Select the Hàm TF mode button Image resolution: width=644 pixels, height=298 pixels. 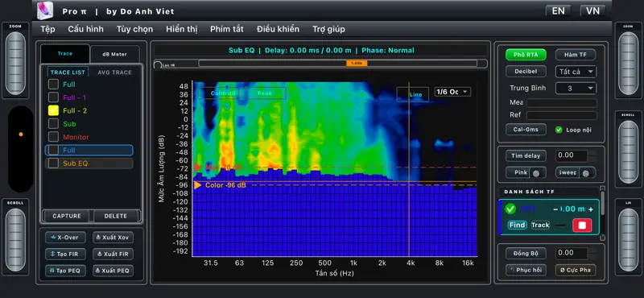tap(576, 55)
